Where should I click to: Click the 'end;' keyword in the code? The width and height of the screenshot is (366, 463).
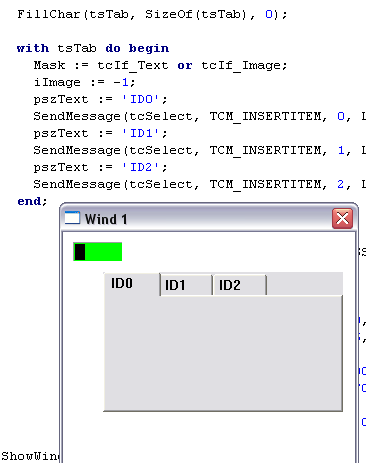32,201
